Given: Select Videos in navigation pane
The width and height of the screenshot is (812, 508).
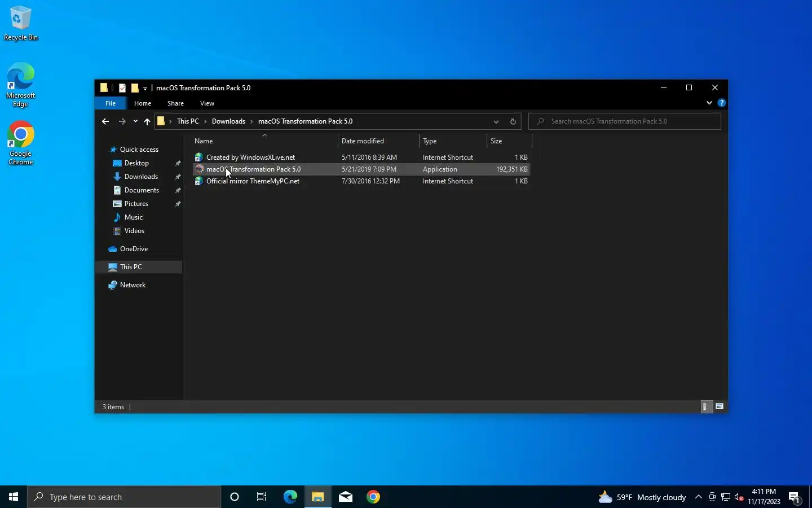Looking at the screenshot, I should coord(134,231).
